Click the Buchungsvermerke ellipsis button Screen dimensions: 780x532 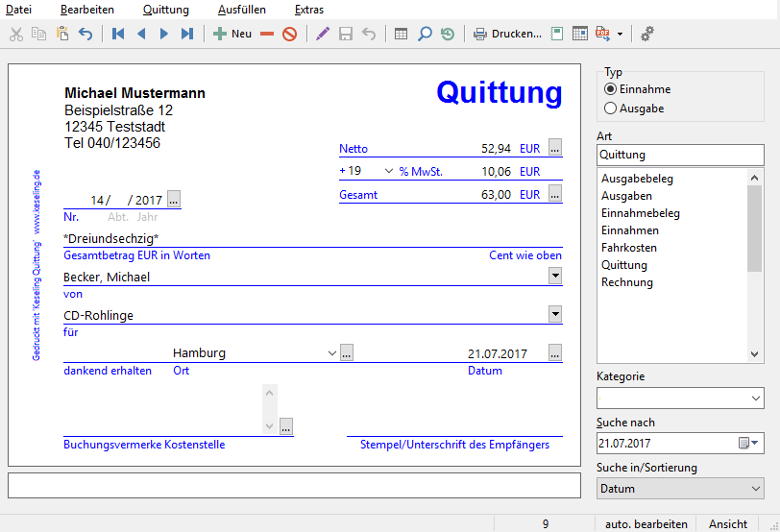[286, 426]
